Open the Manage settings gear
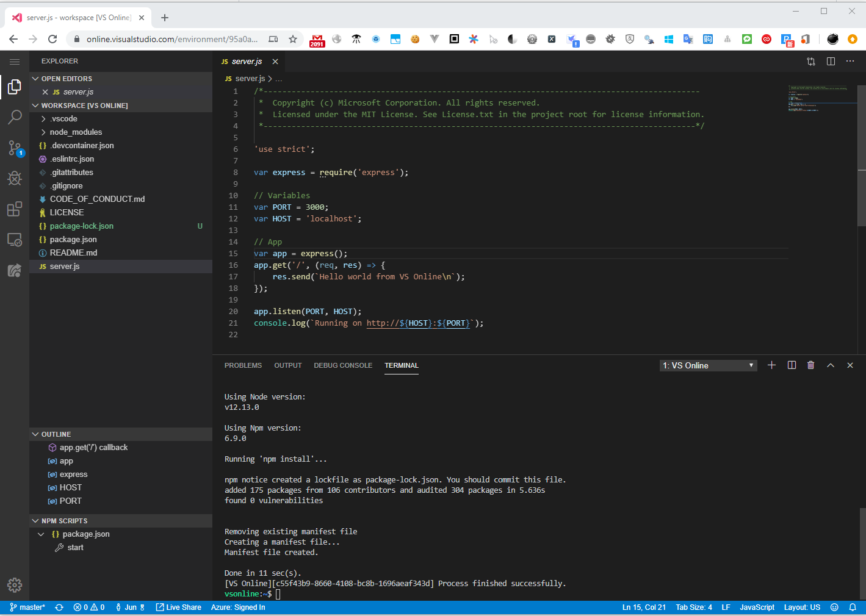This screenshot has height=616, width=866. [15, 585]
